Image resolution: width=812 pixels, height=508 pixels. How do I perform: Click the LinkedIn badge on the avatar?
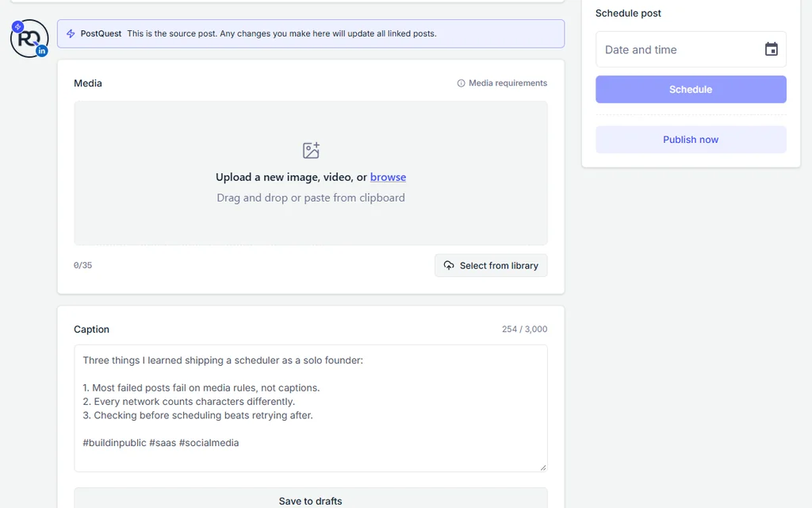coord(42,51)
